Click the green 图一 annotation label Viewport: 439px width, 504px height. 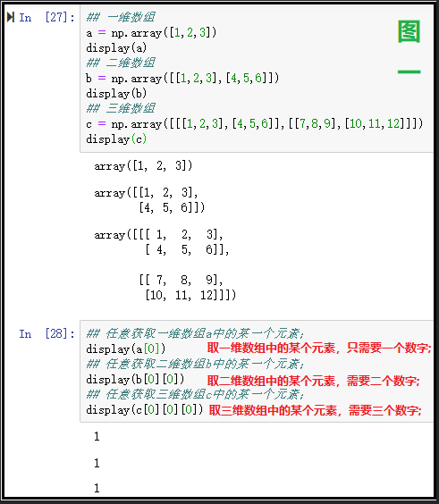[x=409, y=46]
